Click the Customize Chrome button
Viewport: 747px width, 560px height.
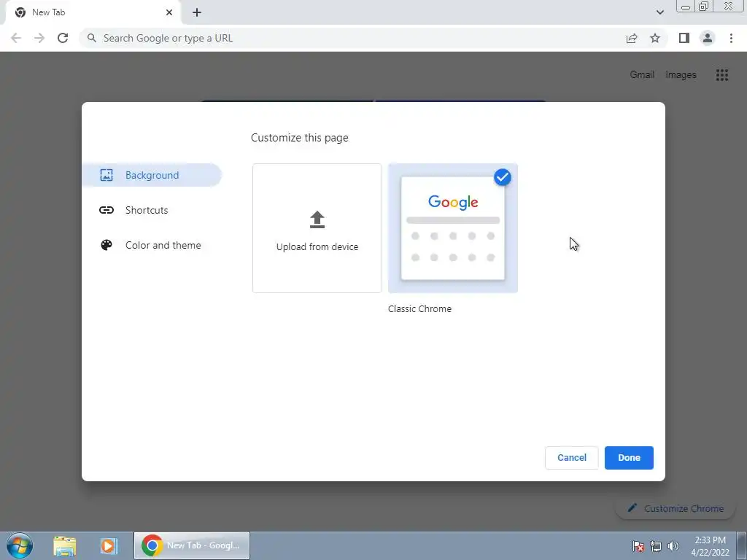coord(676,508)
